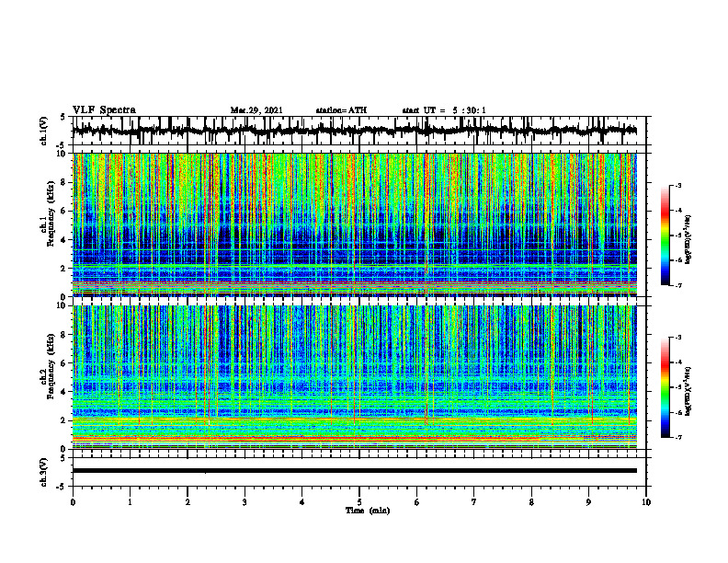Click the "1" minute tick label on time axis

pos(130,502)
